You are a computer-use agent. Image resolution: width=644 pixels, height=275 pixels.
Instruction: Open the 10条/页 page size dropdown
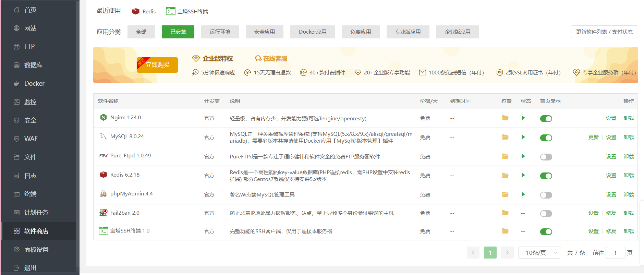(x=539, y=253)
